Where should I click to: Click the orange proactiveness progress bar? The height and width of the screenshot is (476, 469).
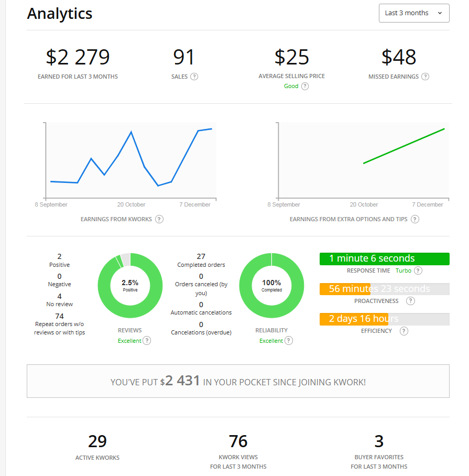point(345,289)
